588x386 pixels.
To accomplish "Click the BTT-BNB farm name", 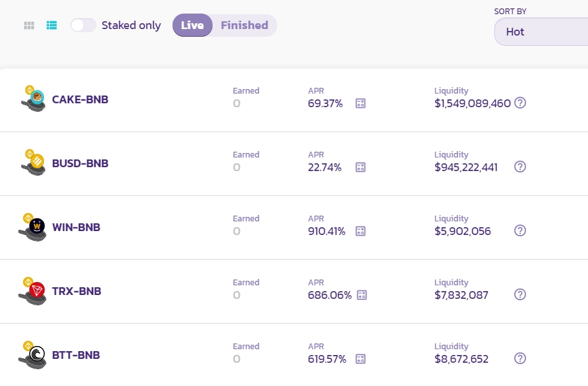I will tap(76, 356).
